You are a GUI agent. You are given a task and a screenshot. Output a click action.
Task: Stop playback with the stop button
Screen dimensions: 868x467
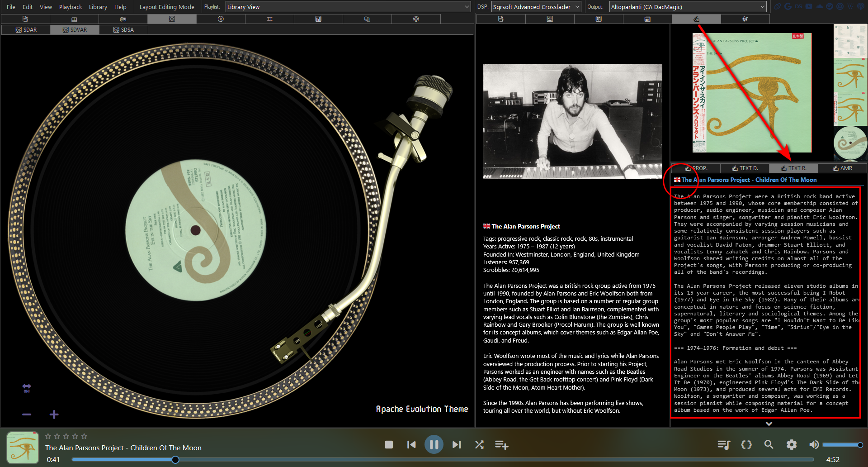(x=389, y=445)
